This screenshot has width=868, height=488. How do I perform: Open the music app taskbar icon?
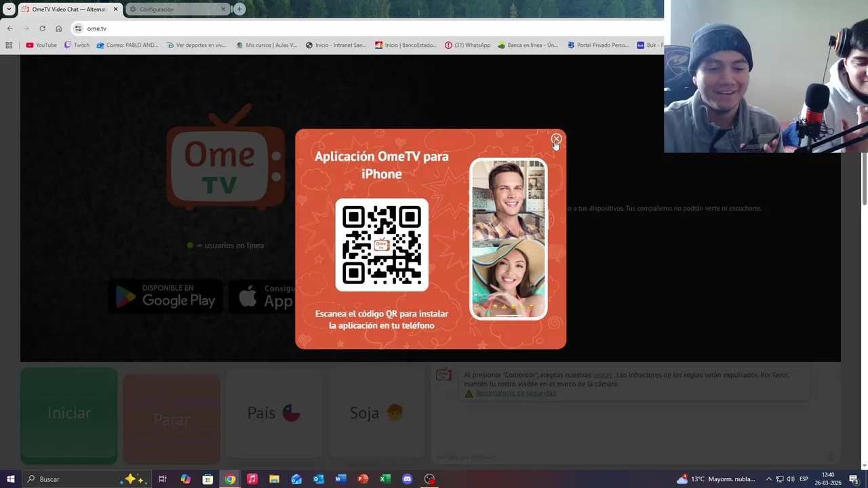252,479
